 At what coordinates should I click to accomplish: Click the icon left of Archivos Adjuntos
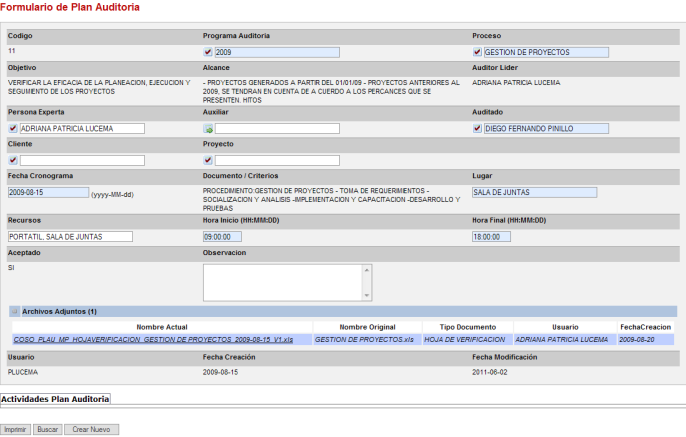tap(15, 312)
